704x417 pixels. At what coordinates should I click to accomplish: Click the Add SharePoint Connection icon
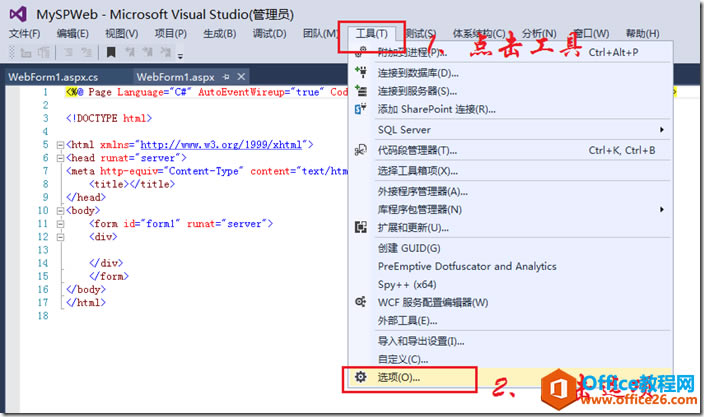coord(361,109)
